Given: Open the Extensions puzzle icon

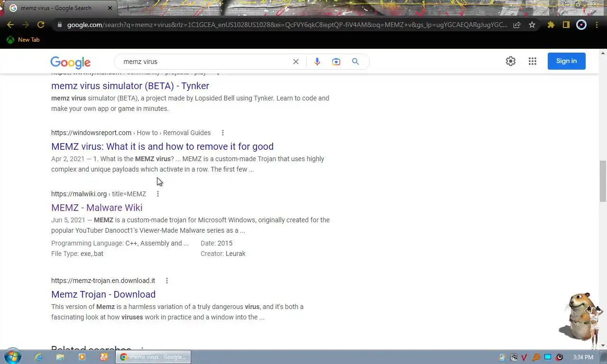Looking at the screenshot, I should tap(551, 25).
